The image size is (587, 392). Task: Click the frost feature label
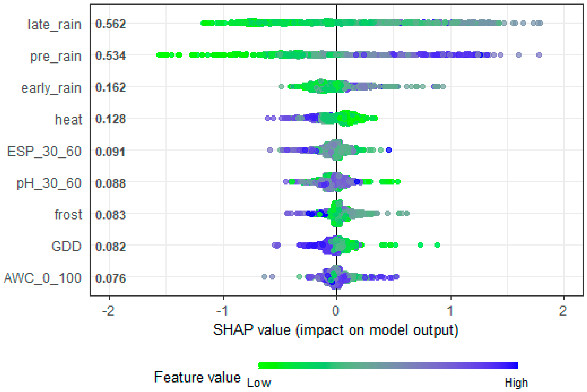[x=68, y=215]
